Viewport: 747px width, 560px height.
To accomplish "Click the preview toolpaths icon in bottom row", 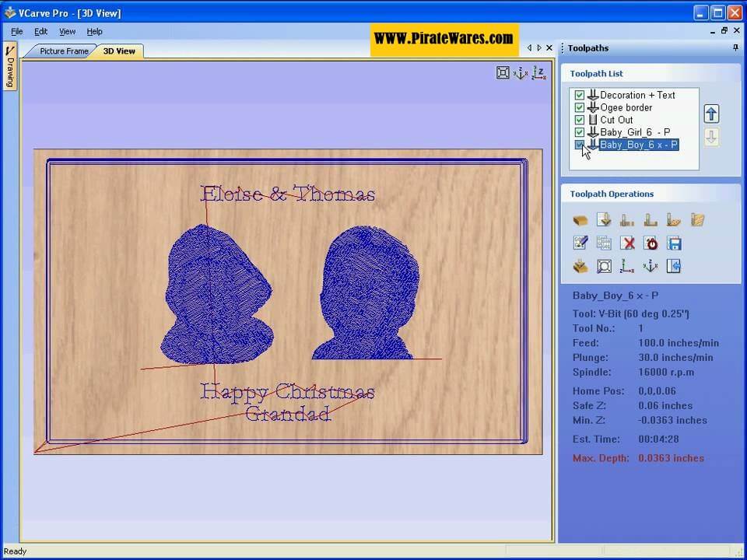I will (x=580, y=267).
